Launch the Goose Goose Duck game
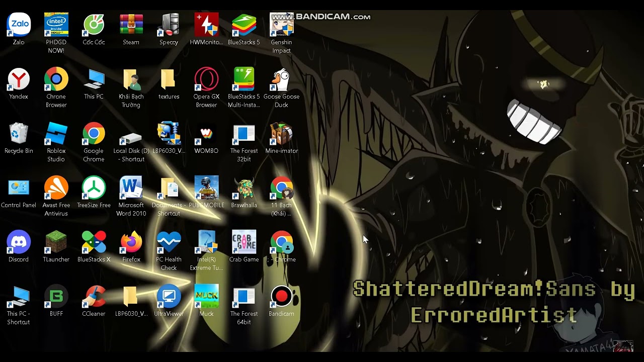The height and width of the screenshot is (362, 644). [x=281, y=79]
